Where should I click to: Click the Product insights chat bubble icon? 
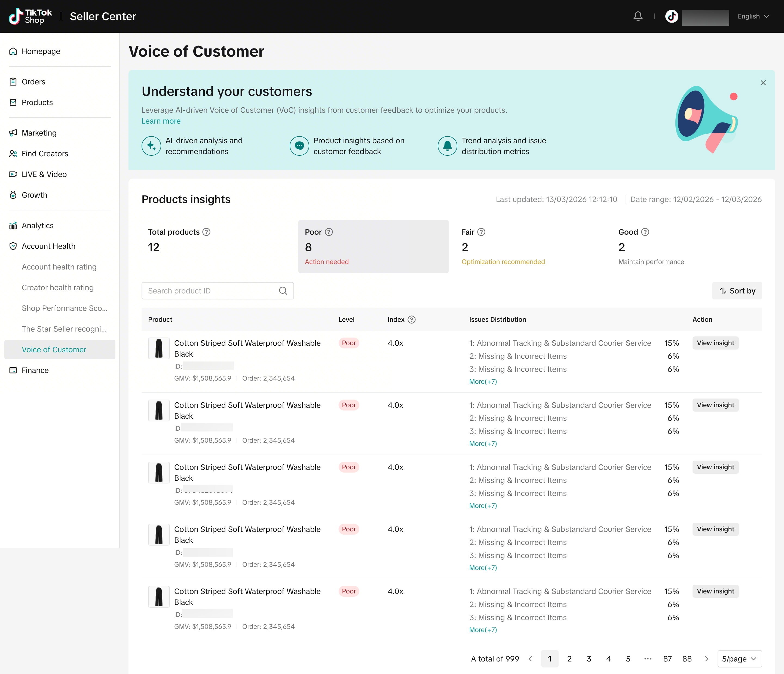click(299, 146)
